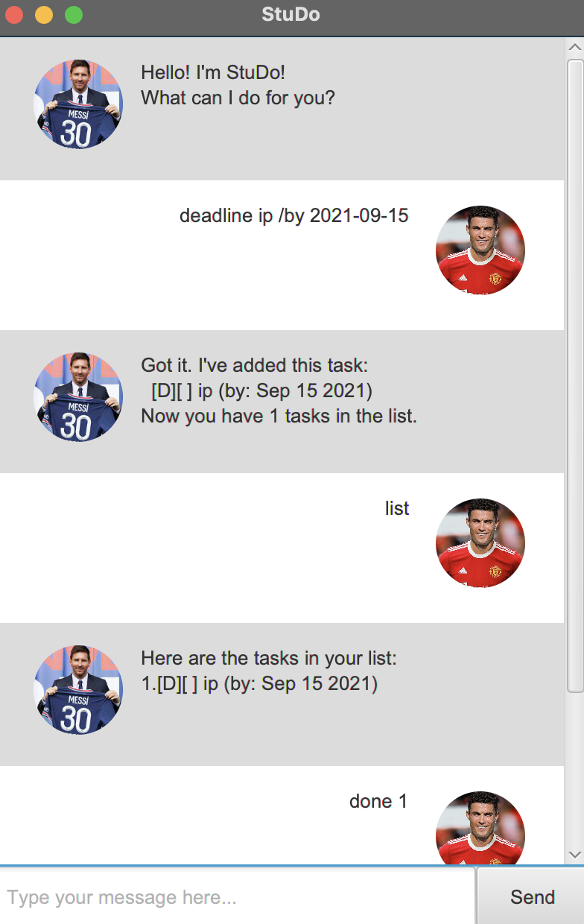Viewport: 584px width, 924px height.
Task: Click the scrollbar track below the thumb
Action: click(x=574, y=770)
